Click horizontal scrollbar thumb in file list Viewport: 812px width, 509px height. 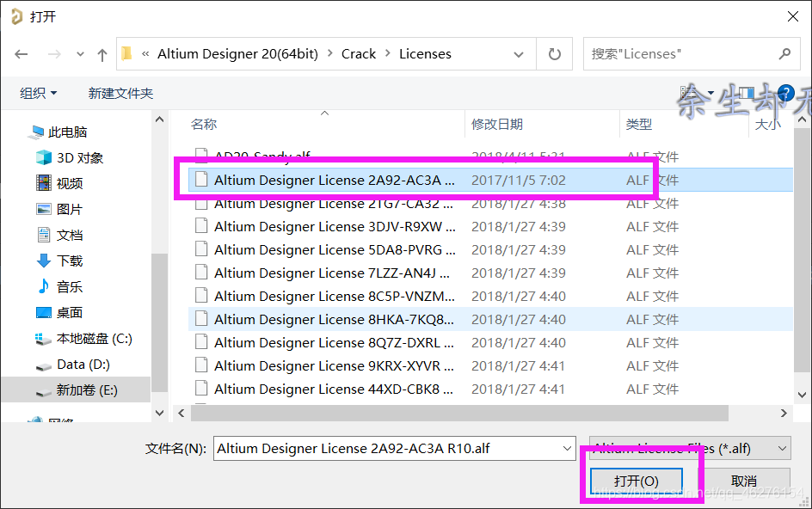click(459, 413)
